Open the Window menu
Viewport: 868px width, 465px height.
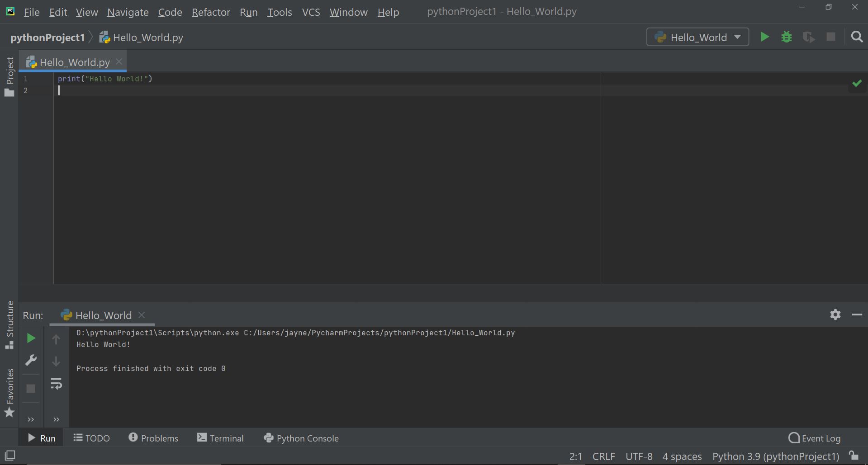[x=349, y=12]
